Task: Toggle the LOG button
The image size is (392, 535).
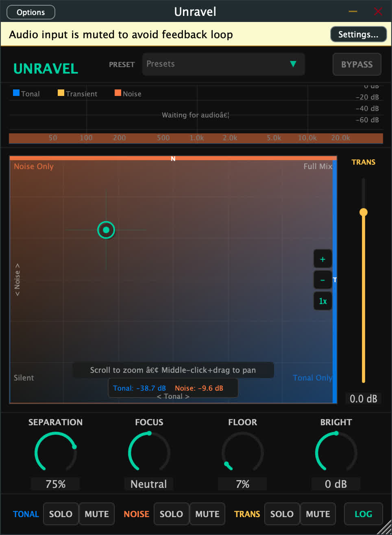Action: point(364,514)
